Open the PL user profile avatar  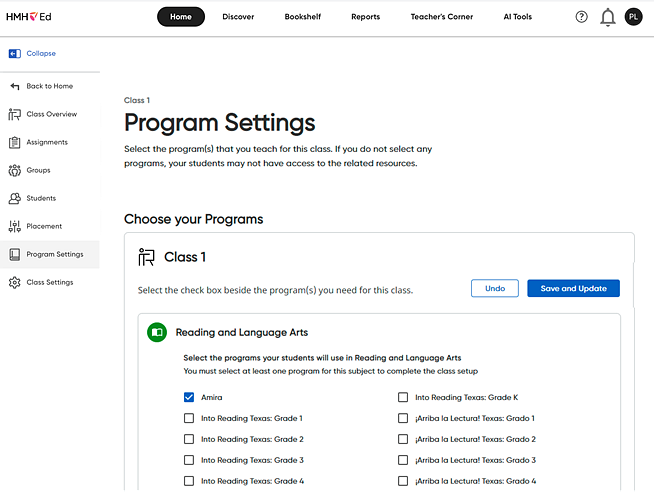(x=633, y=17)
